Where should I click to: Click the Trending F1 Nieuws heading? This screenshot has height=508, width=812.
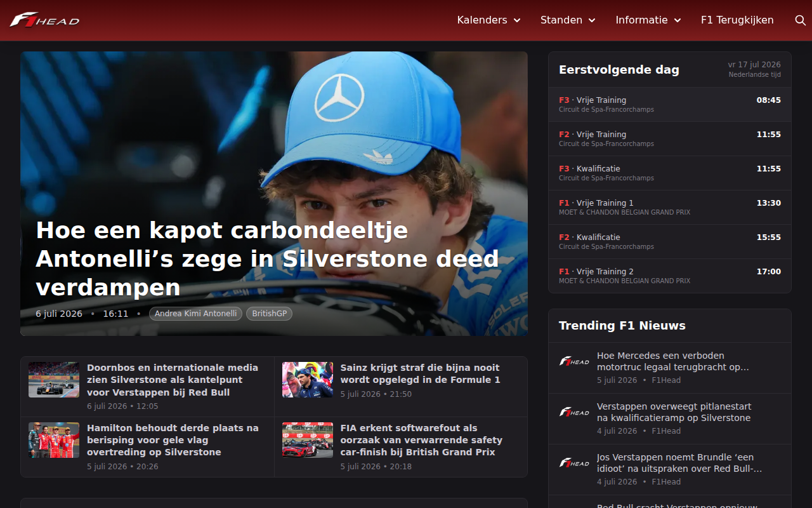click(622, 326)
